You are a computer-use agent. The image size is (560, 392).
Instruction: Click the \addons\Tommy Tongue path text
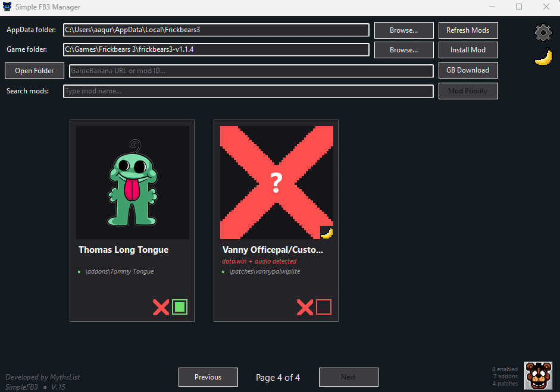(119, 271)
